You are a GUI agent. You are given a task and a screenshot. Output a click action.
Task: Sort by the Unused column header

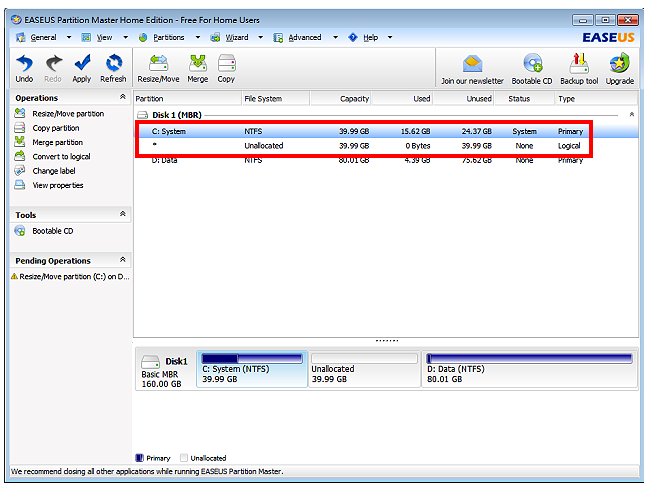click(464, 98)
